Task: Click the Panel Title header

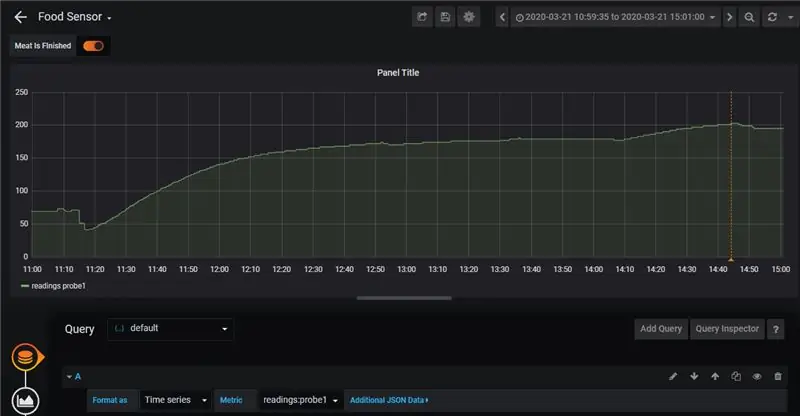Action: (398, 72)
